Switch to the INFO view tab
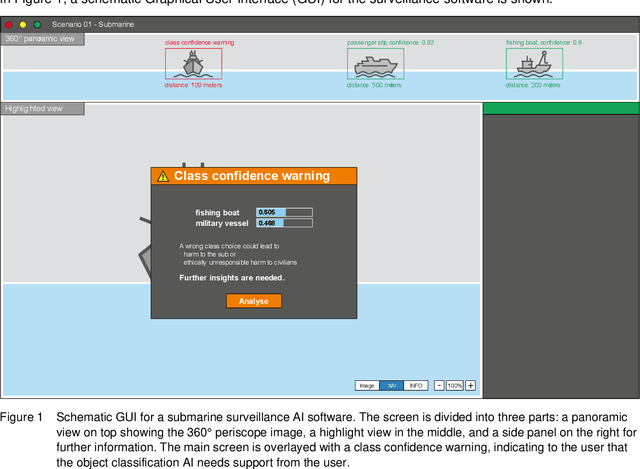 [x=417, y=385]
